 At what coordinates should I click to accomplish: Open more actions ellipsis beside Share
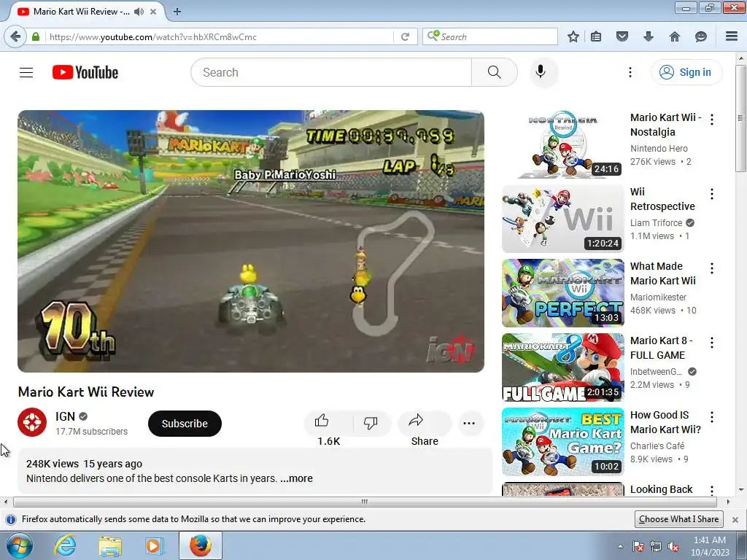(x=469, y=423)
